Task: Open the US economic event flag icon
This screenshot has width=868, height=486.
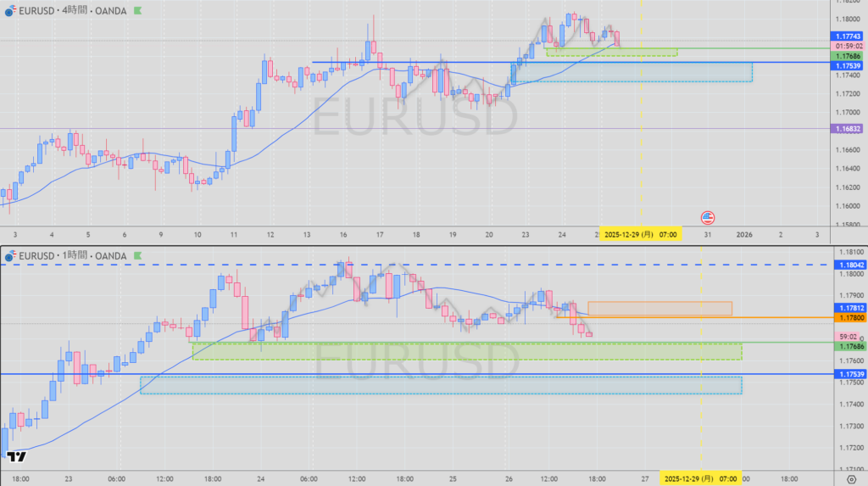Action: pos(707,217)
